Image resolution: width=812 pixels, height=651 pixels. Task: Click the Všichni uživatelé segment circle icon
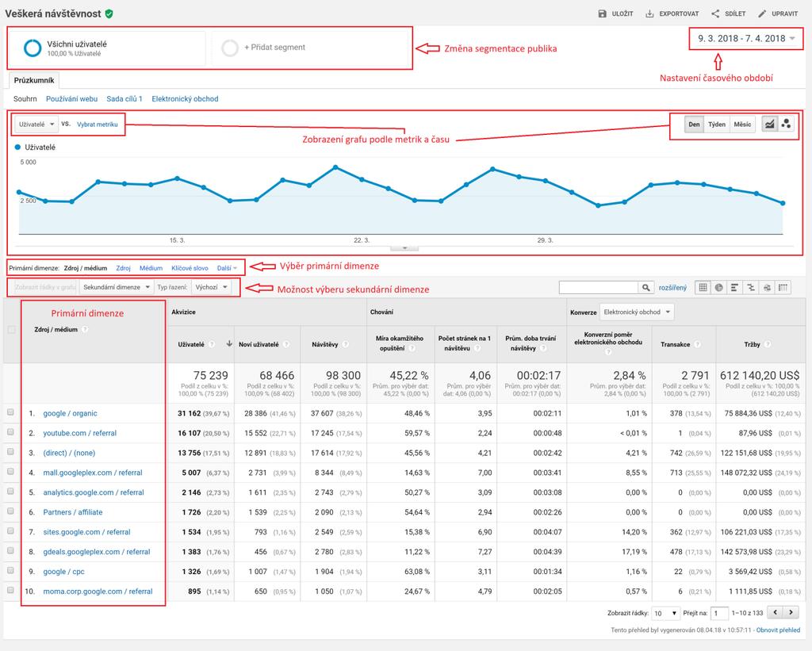click(32, 48)
